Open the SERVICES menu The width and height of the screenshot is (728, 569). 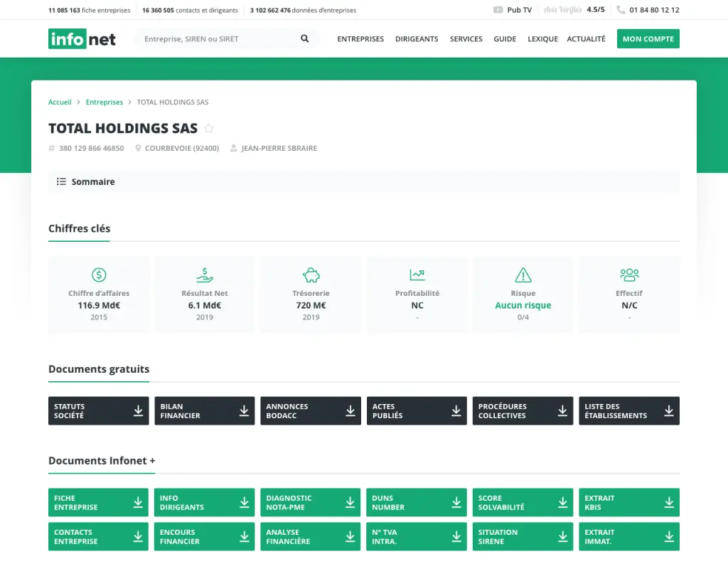(466, 39)
